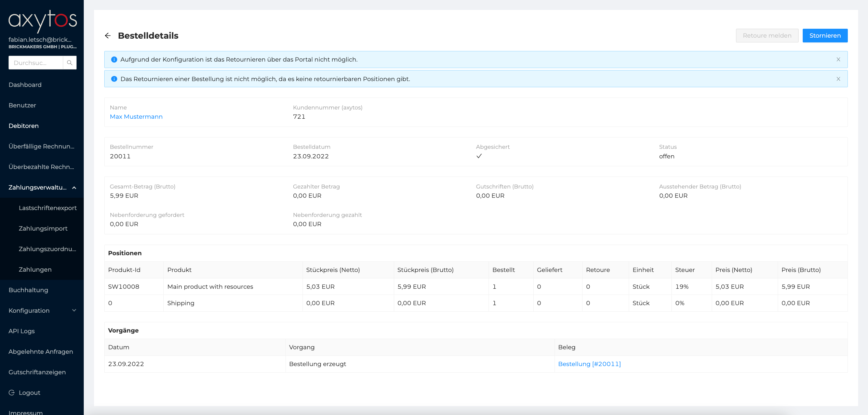Click Bestellnummer value 20011
The height and width of the screenshot is (415, 868).
[120, 156]
